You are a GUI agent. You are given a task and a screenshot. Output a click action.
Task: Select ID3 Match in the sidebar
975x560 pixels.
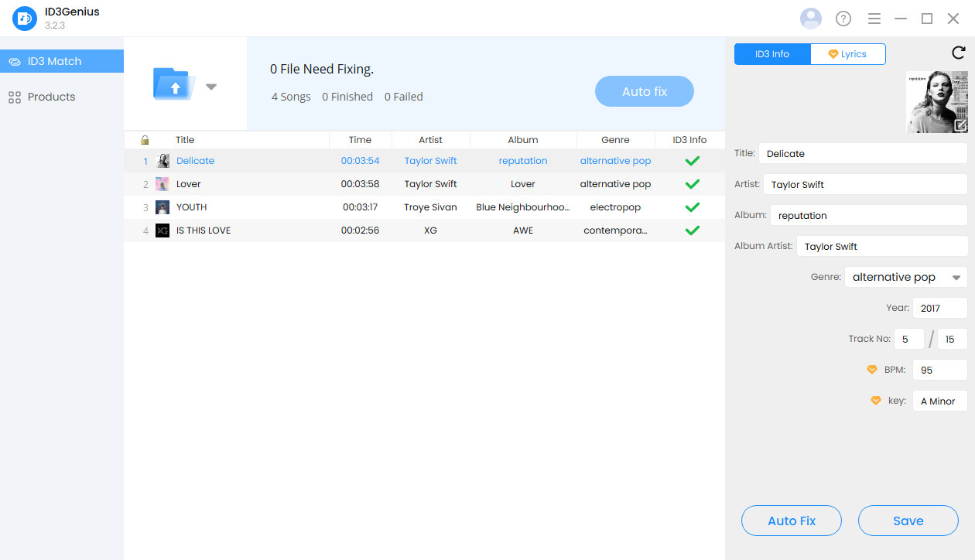click(62, 61)
